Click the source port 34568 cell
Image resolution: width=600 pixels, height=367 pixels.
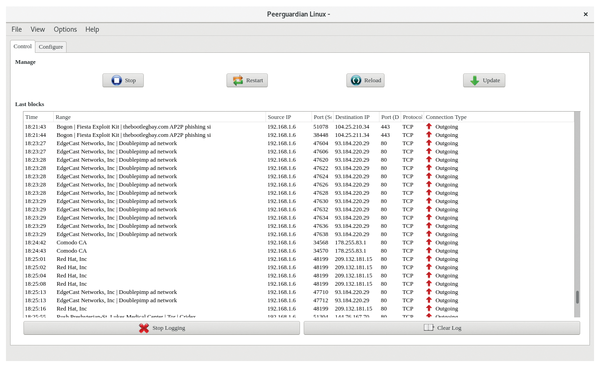321,243
